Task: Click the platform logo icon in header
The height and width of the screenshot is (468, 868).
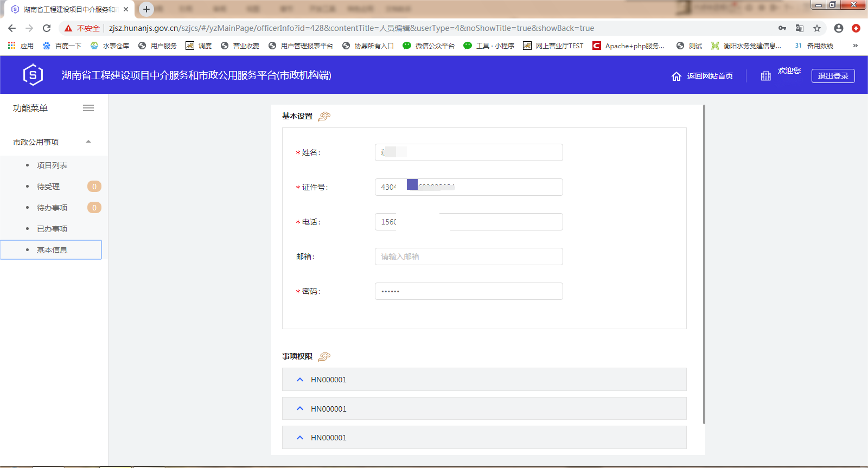Action: click(x=33, y=75)
